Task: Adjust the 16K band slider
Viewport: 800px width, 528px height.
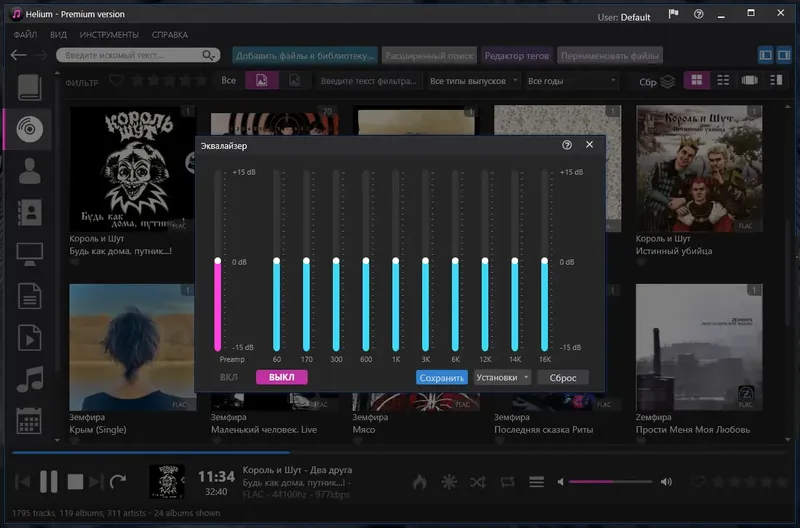Action: (x=544, y=261)
